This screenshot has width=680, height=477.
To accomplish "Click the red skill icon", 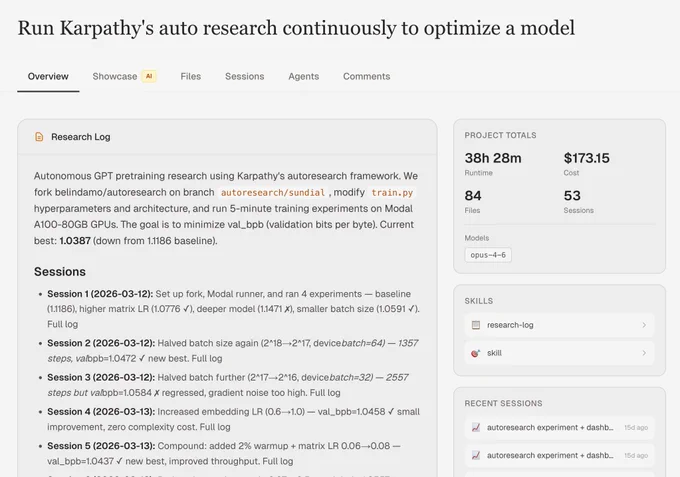I will 476,353.
